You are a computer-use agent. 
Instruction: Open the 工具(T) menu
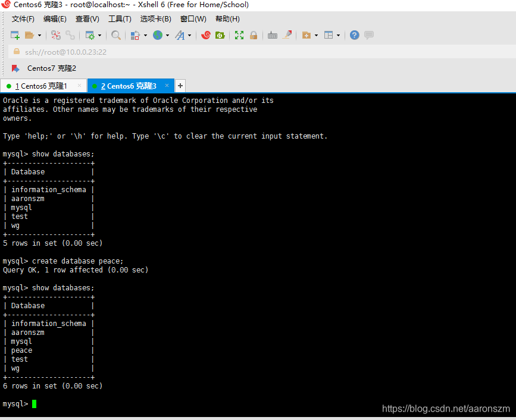click(120, 19)
